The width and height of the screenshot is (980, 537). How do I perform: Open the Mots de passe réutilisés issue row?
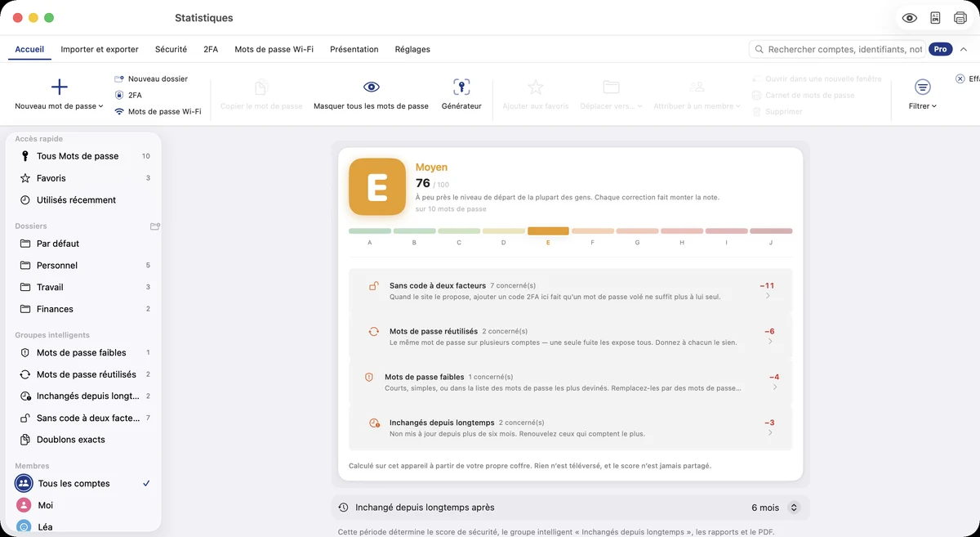(x=570, y=336)
